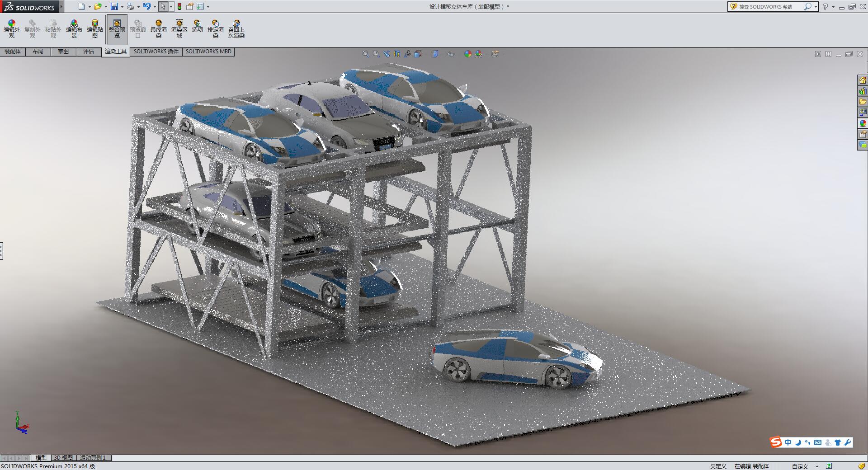Start the Final Render (最终渲染)
The width and height of the screenshot is (868, 470).
click(159, 29)
